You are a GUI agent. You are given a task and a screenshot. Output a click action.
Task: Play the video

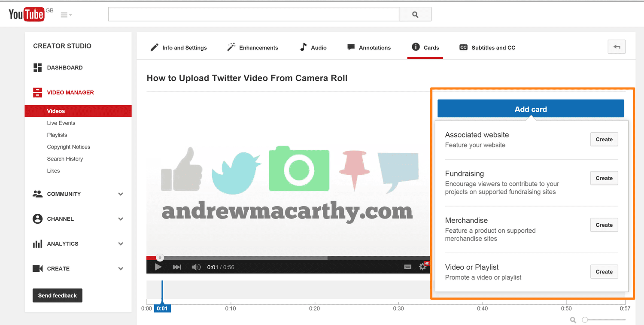(x=158, y=267)
